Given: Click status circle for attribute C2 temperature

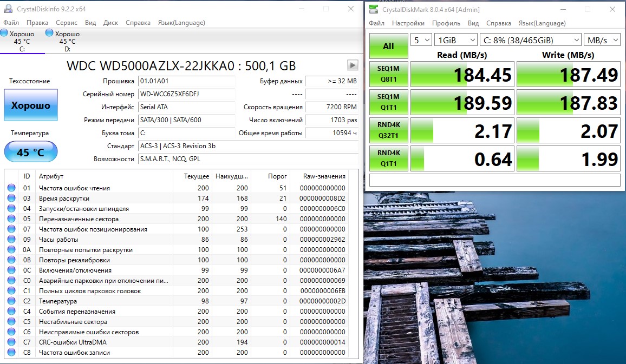Looking at the screenshot, I should pos(11,301).
